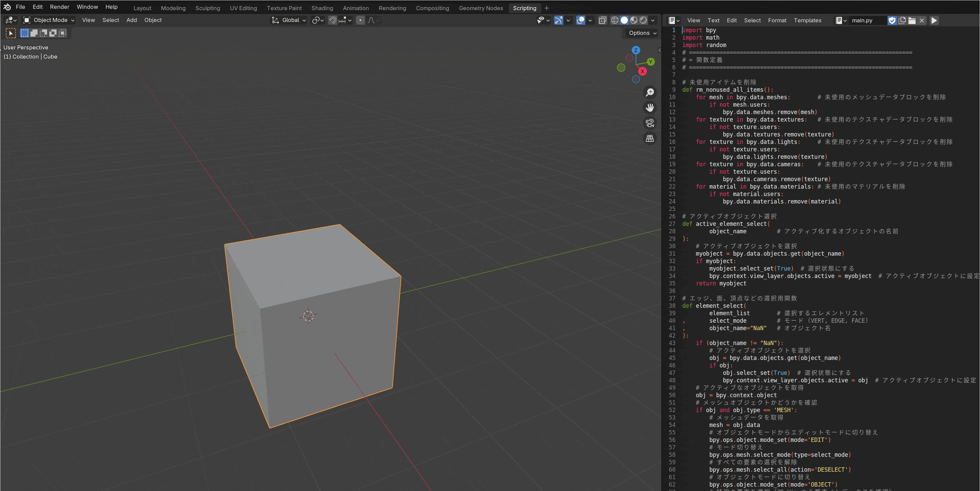Toggle snapping magnet icon
Viewport: 980px width, 491px height.
click(x=333, y=20)
